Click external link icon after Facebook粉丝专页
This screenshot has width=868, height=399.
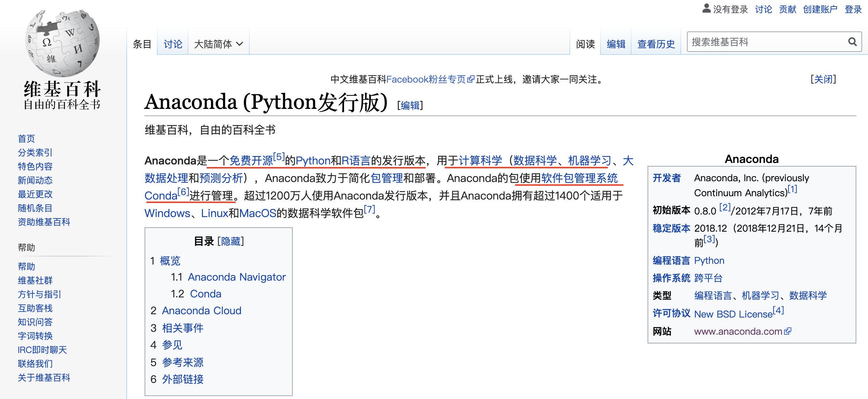(x=471, y=79)
